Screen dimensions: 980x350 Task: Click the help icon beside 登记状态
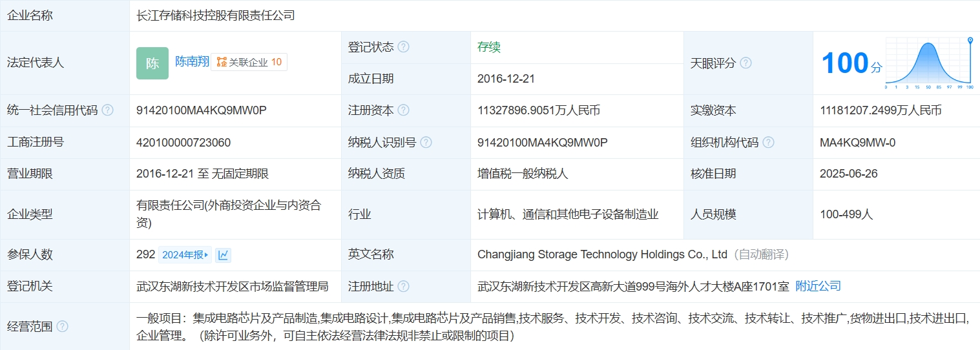(404, 47)
